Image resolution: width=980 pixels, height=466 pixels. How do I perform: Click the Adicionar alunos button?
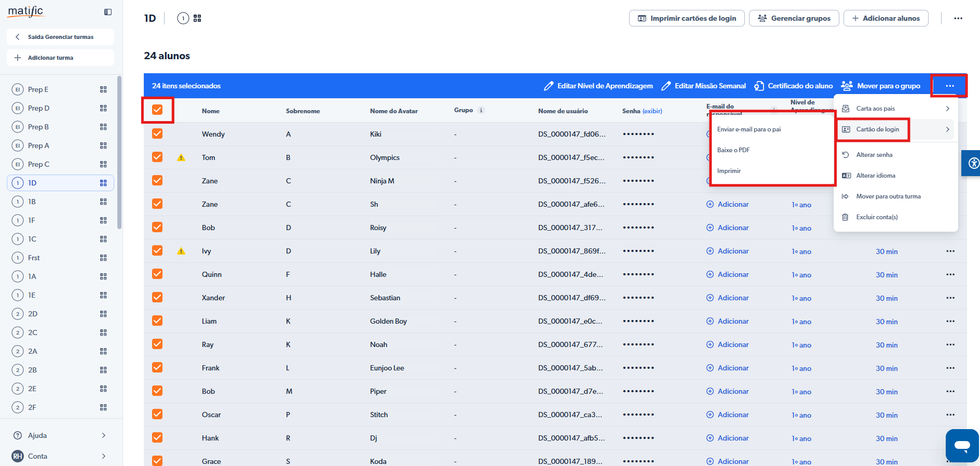(x=886, y=18)
